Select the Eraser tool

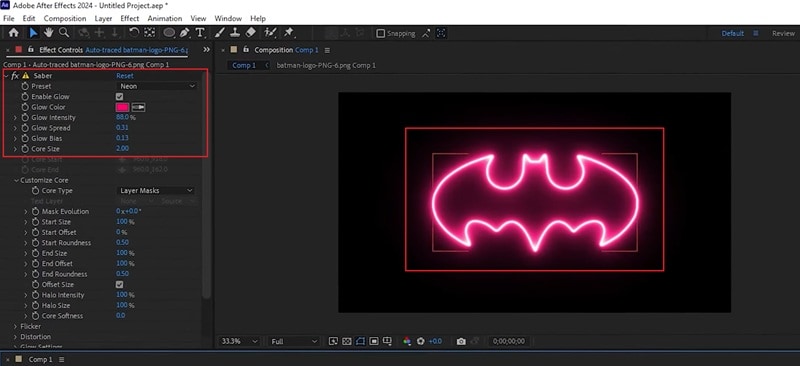(x=251, y=33)
